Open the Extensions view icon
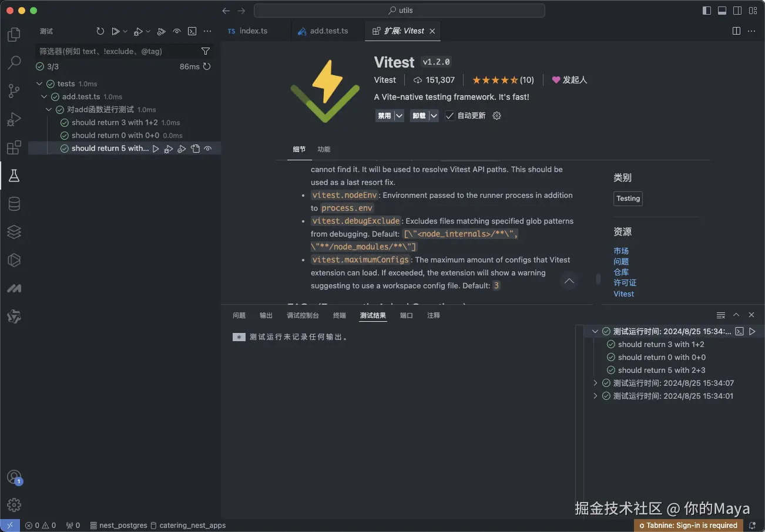Screen dimensions: 765x532 point(14,147)
